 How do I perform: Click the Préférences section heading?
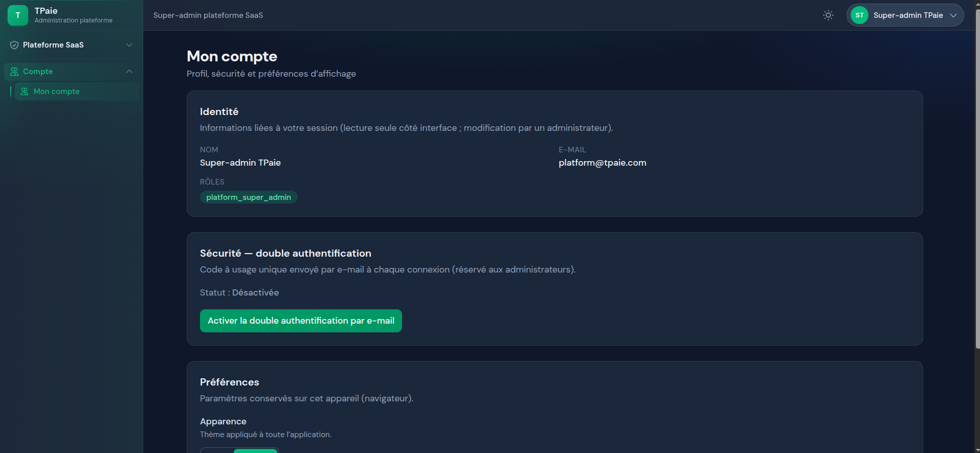pos(229,382)
